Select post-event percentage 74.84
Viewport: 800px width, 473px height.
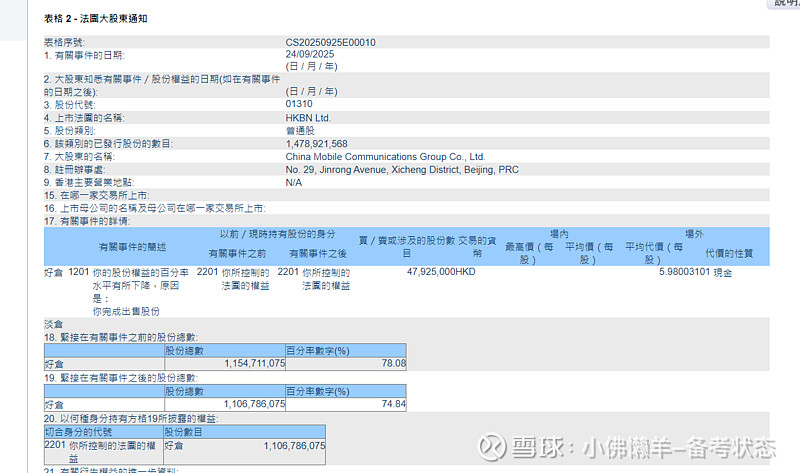click(394, 404)
